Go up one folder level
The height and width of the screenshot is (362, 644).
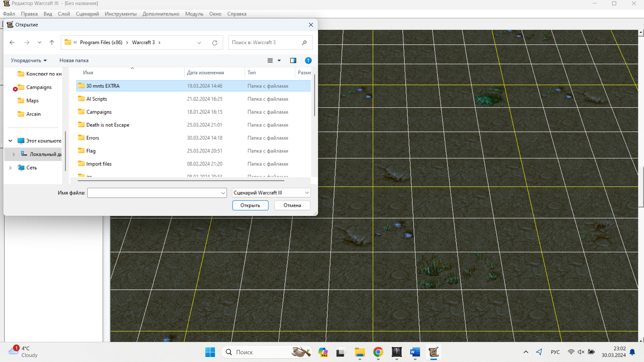pos(52,43)
